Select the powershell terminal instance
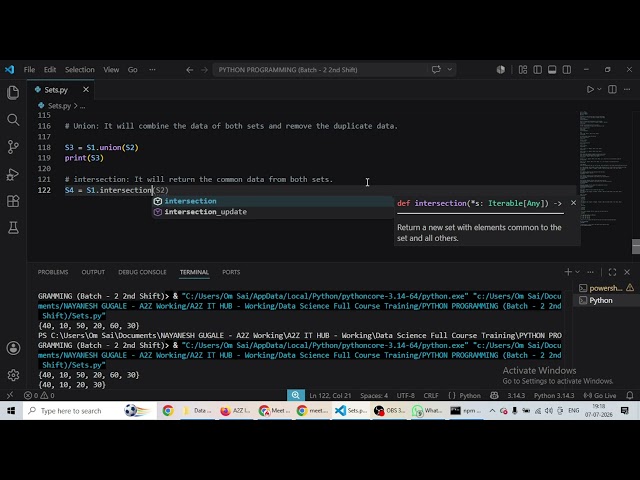Viewport: 640px width, 480px height. (x=607, y=288)
